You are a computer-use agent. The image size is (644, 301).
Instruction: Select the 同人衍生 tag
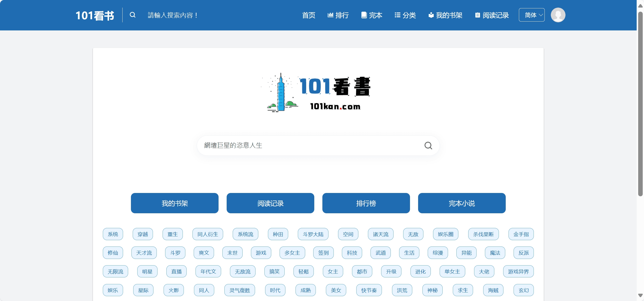tap(208, 234)
